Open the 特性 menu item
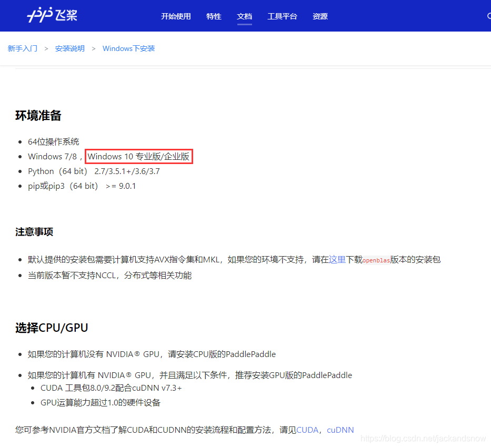Image resolution: width=491 pixels, height=448 pixels. pos(214,16)
